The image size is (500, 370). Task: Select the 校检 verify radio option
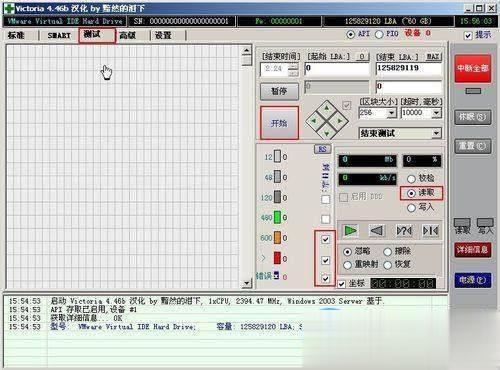411,179
